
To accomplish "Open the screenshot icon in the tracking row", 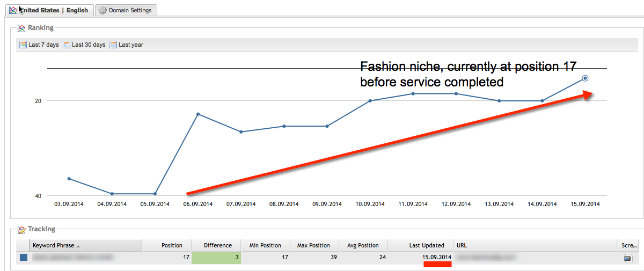I will tap(627, 258).
